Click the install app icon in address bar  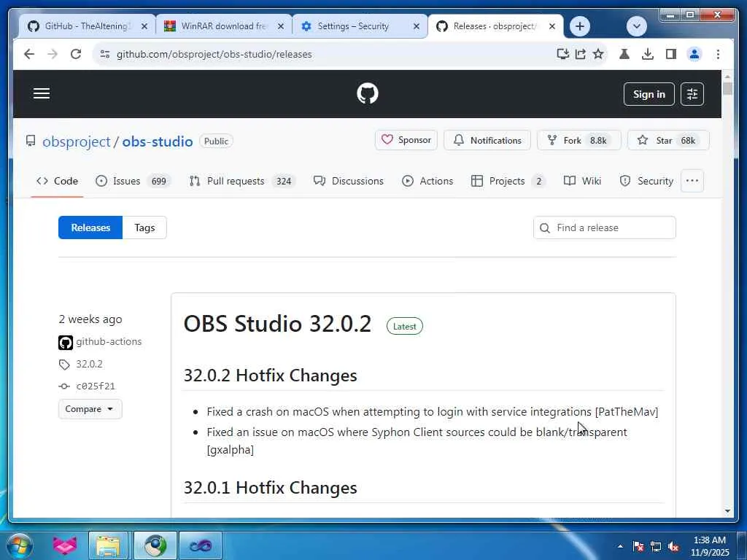tap(562, 54)
